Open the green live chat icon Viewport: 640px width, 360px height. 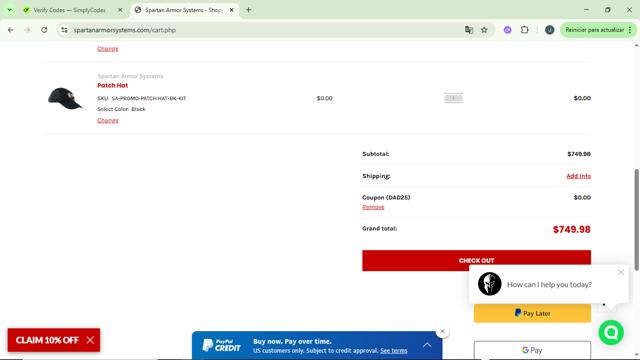pos(611,333)
